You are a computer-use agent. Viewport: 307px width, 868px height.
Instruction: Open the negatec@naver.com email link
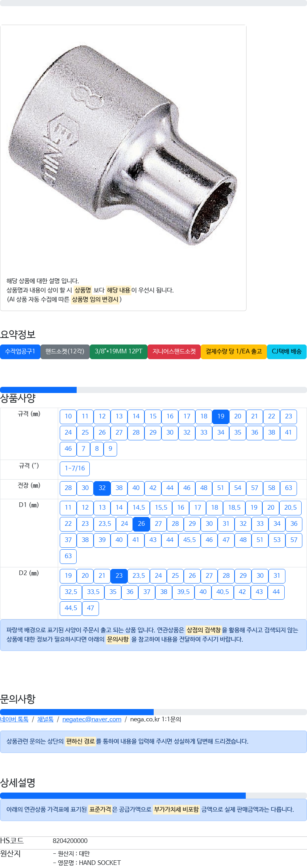tap(92, 719)
